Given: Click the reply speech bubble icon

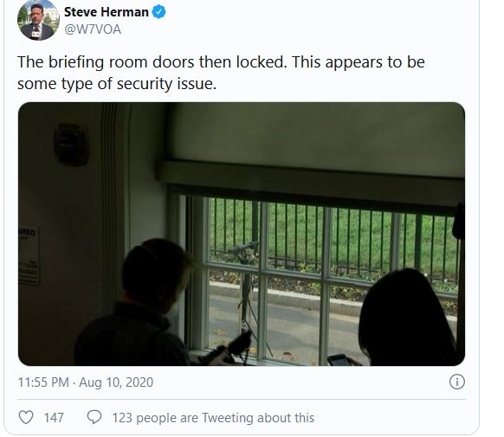Looking at the screenshot, I should point(94,417).
